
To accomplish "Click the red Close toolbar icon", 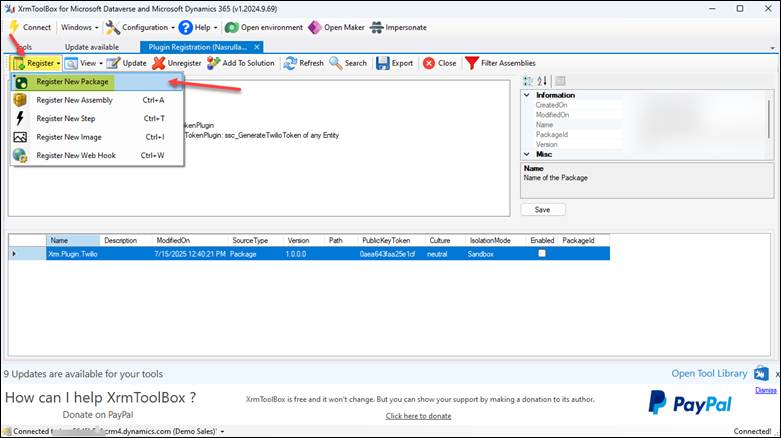I will 429,63.
